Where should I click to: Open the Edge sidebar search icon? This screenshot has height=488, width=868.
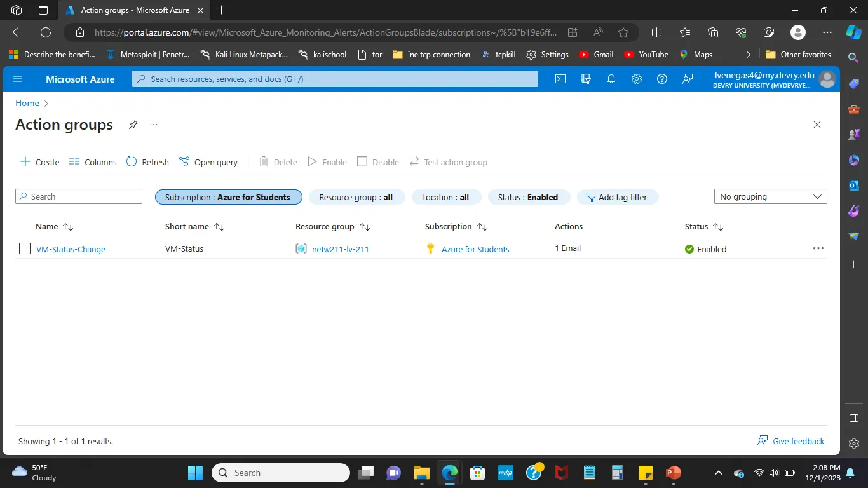[x=854, y=58]
